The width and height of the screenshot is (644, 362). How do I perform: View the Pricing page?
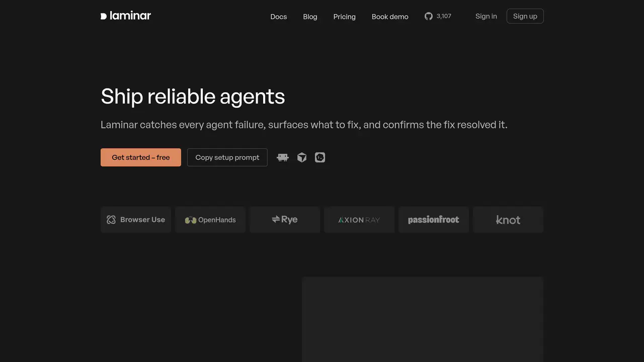pos(345,17)
